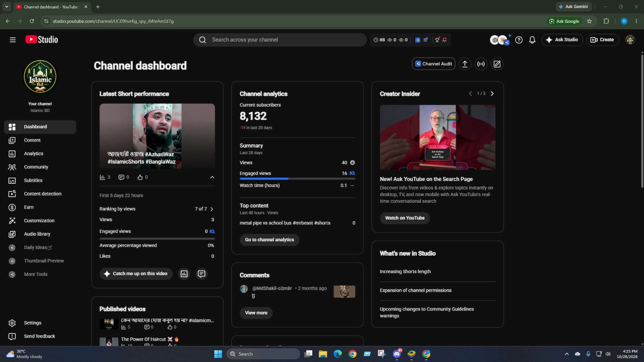Open the notifications bell in Studio header
The height and width of the screenshot is (362, 644).
532,40
